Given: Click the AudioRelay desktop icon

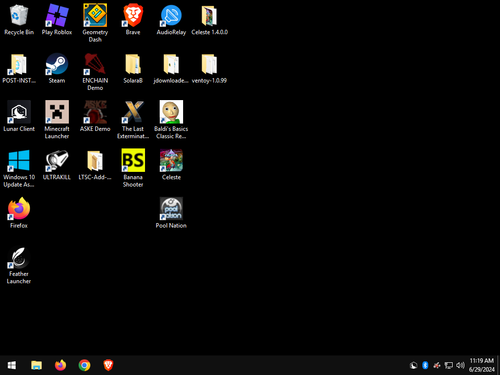Looking at the screenshot, I should 171,19.
